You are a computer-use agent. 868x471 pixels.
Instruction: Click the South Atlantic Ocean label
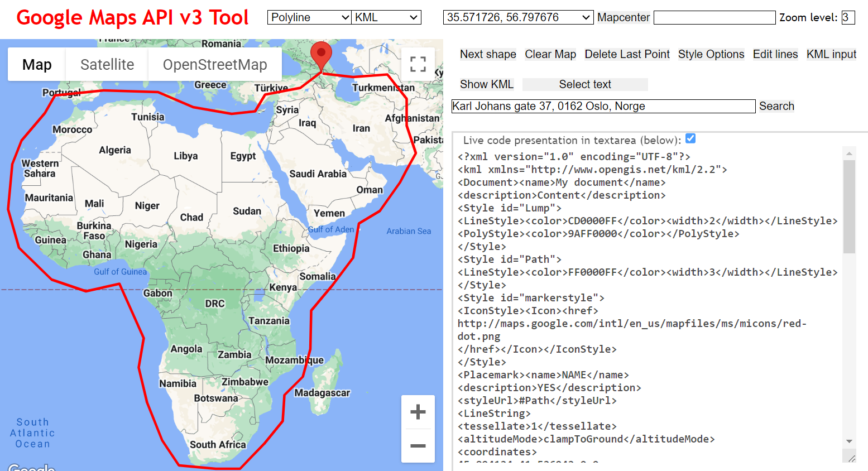tap(32, 433)
